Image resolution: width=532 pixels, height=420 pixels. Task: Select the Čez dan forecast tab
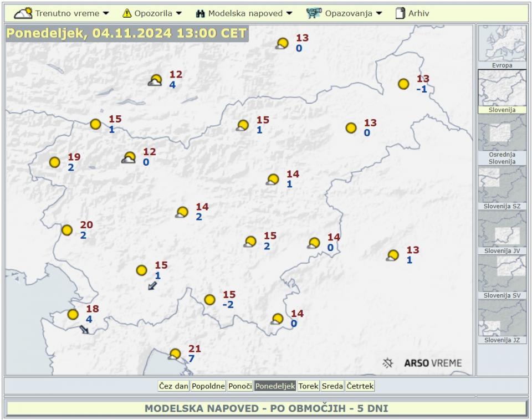tap(173, 386)
